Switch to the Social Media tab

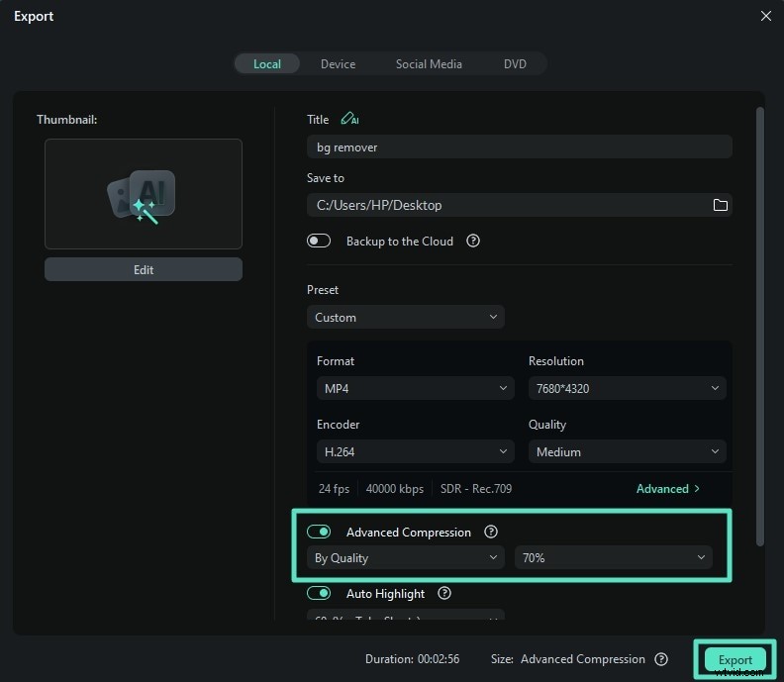click(429, 64)
